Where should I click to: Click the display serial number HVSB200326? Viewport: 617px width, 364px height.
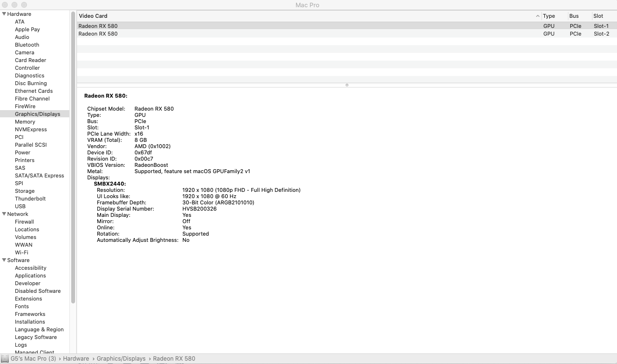[199, 209]
